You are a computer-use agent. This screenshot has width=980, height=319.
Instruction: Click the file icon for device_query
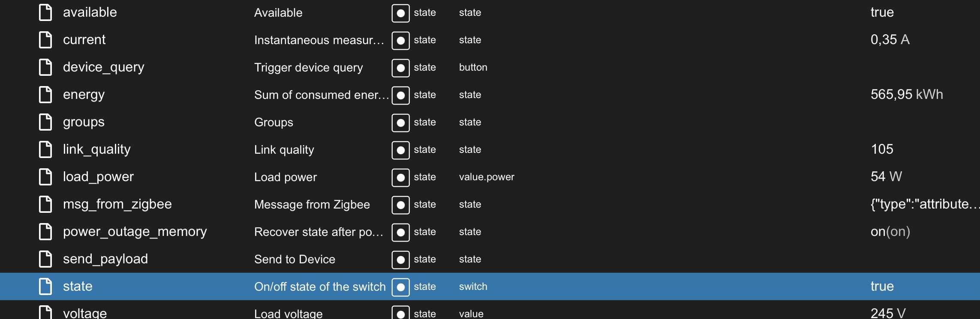click(x=45, y=67)
